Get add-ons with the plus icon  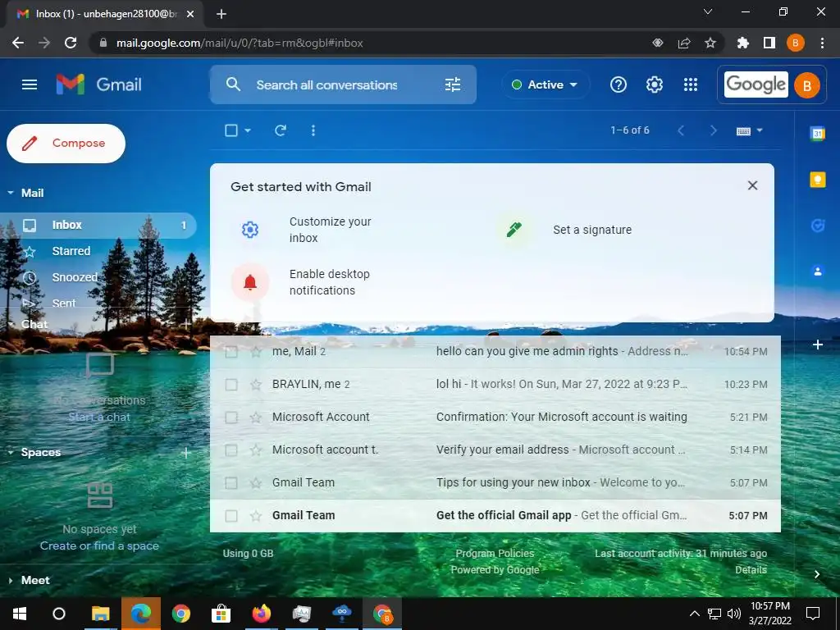click(818, 345)
